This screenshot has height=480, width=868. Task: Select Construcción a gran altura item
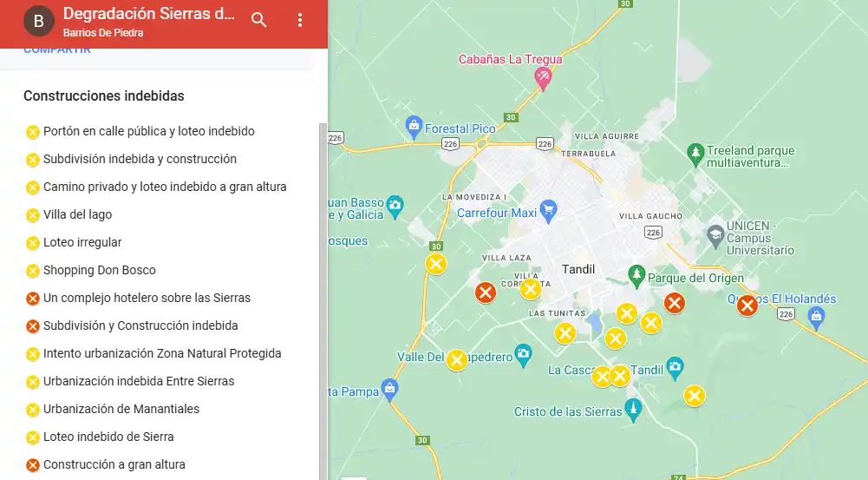114,464
